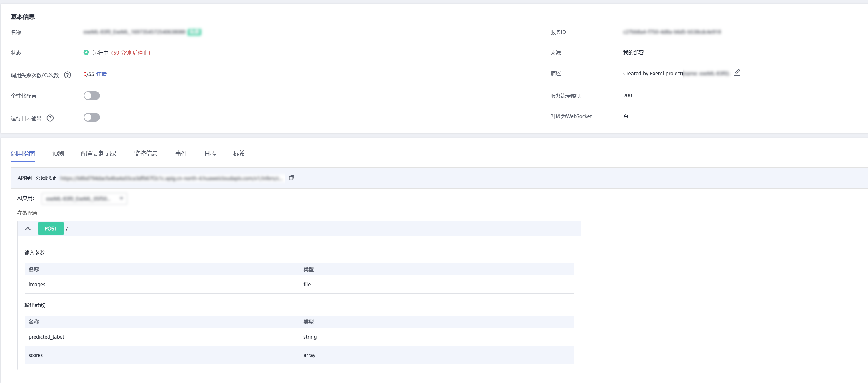Click help icon beside 调用失败次数/总次数

(67, 75)
